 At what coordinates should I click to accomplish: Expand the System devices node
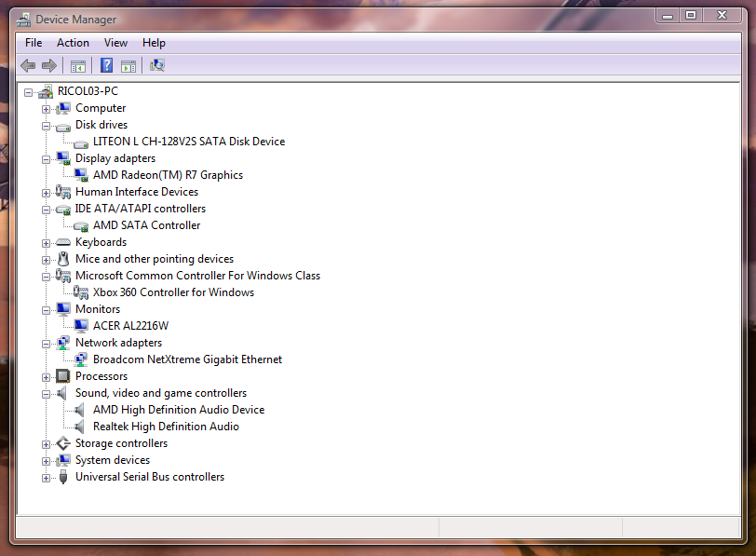click(x=47, y=461)
